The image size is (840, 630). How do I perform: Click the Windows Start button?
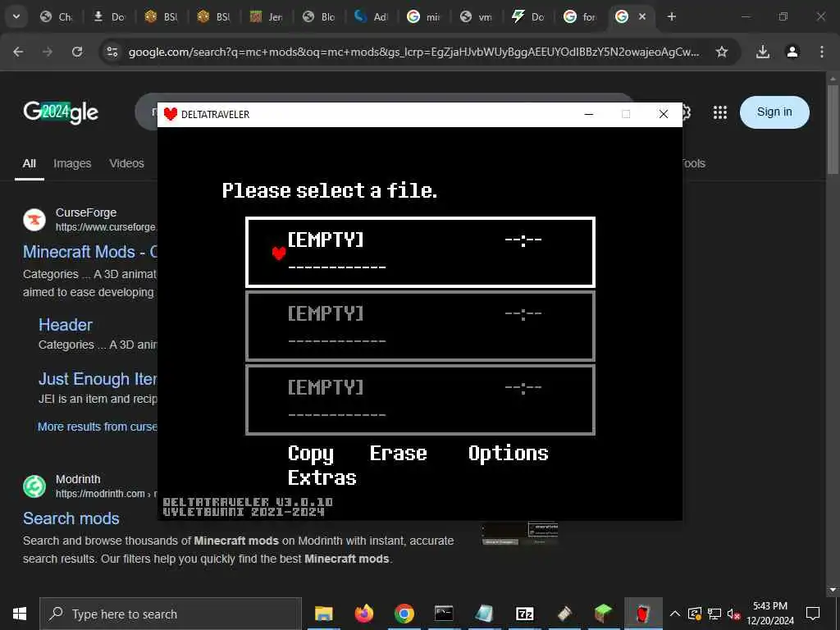pos(20,614)
